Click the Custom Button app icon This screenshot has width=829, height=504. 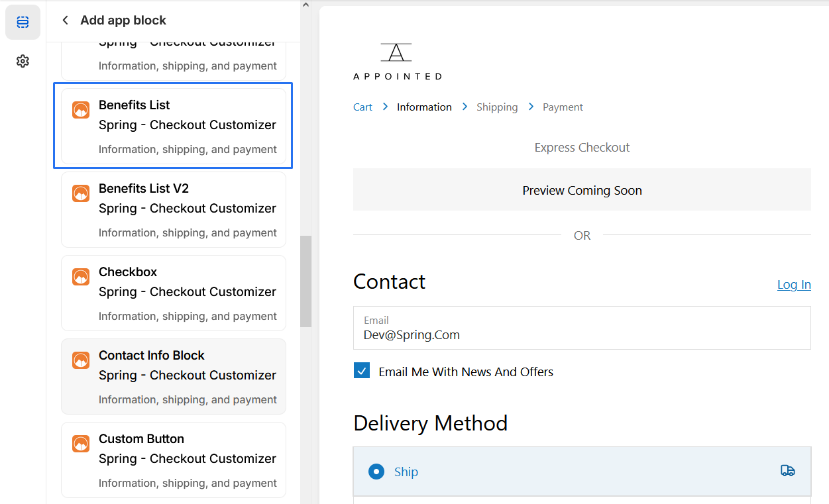click(x=81, y=444)
